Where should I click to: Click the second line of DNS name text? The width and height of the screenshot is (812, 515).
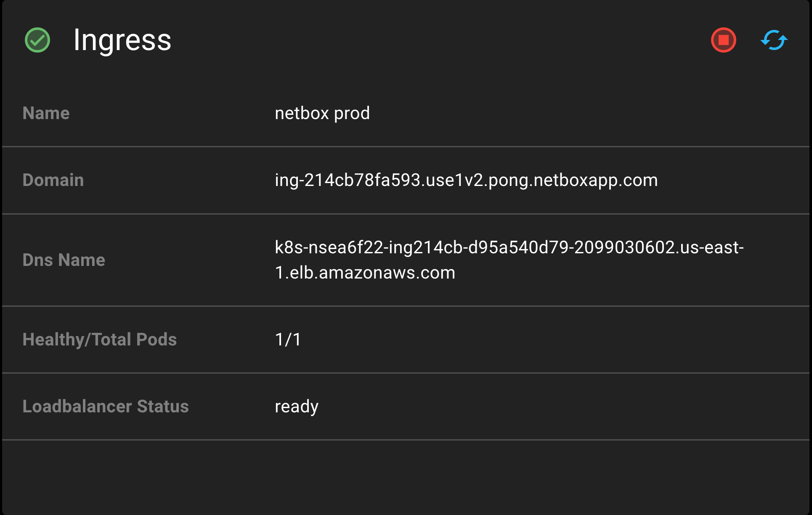(365, 273)
